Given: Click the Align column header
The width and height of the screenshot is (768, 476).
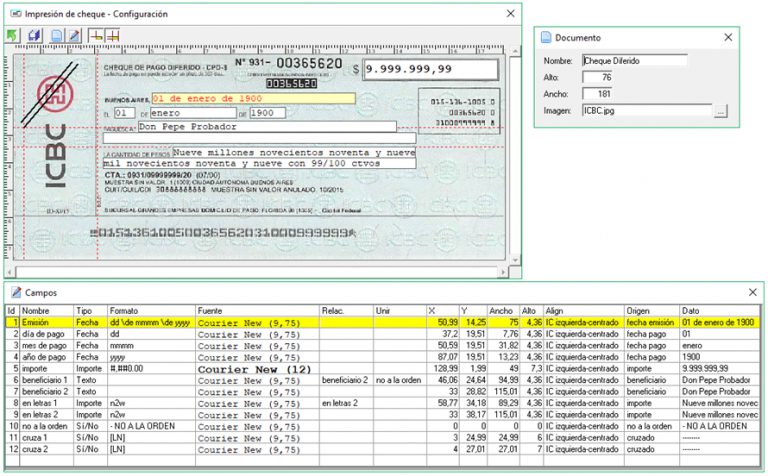Looking at the screenshot, I should coord(584,311).
